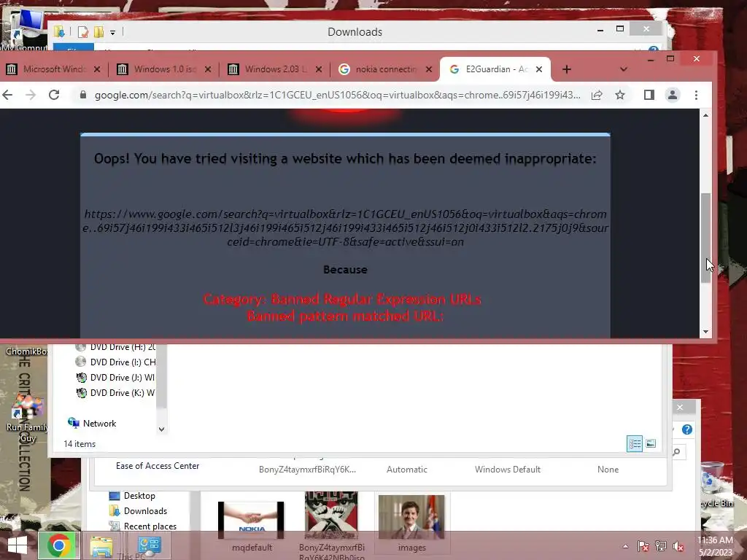
Task: Go back in Chrome
Action: click(x=7, y=95)
